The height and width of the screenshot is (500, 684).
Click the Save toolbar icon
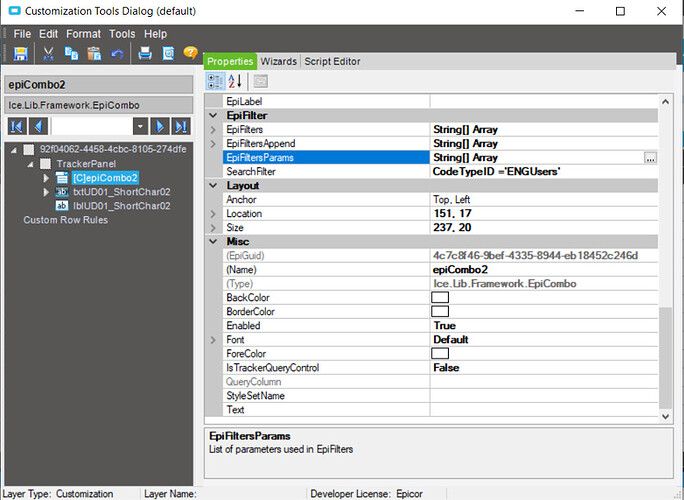(21, 54)
